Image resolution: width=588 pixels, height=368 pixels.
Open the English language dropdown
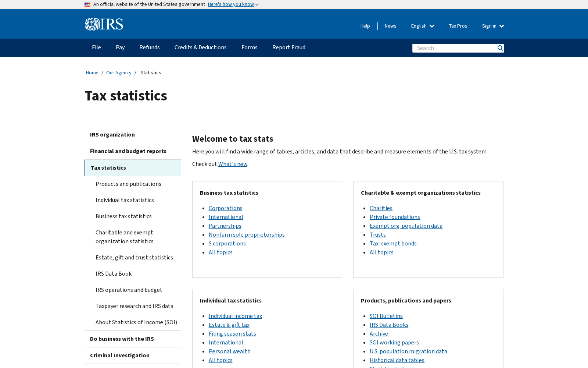click(x=423, y=26)
